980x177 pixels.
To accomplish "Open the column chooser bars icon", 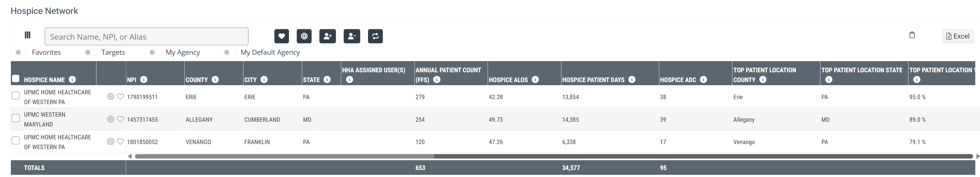I will pos(27,35).
